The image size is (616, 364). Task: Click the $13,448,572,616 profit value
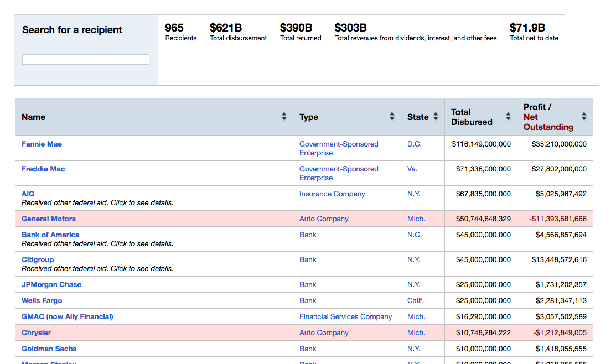point(559,259)
